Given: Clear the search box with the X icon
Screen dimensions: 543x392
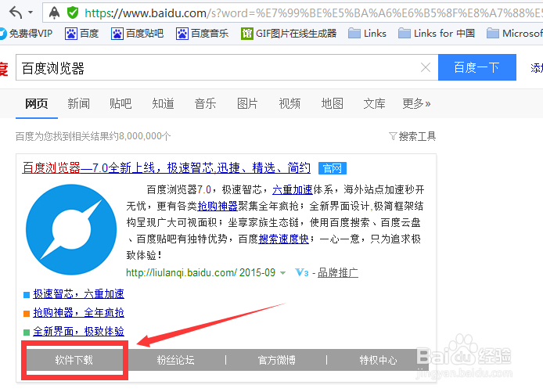Looking at the screenshot, I should [426, 67].
